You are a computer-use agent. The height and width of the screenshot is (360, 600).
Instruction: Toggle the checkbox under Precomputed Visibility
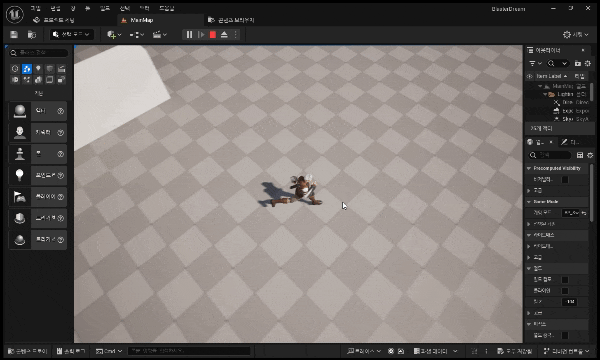pyautogui.click(x=565, y=179)
